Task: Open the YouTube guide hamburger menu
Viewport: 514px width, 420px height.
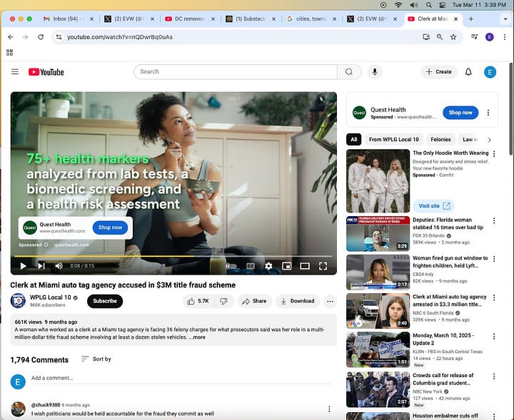Action: tap(15, 72)
